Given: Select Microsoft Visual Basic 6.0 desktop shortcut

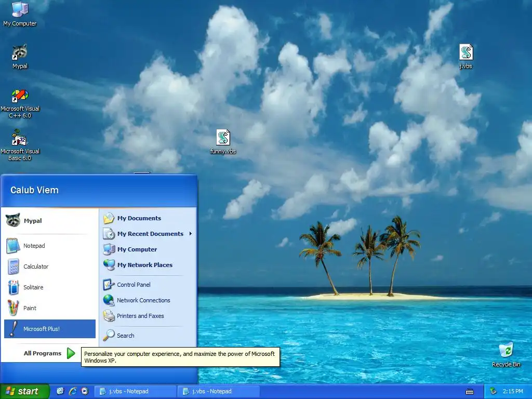Looking at the screenshot, I should pos(20,145).
